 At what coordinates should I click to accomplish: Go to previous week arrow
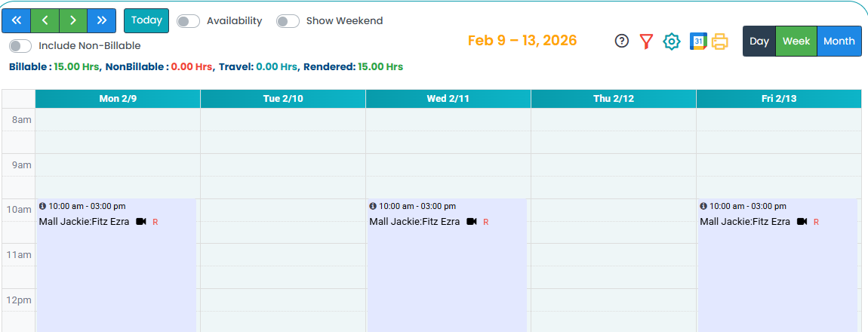tap(45, 20)
